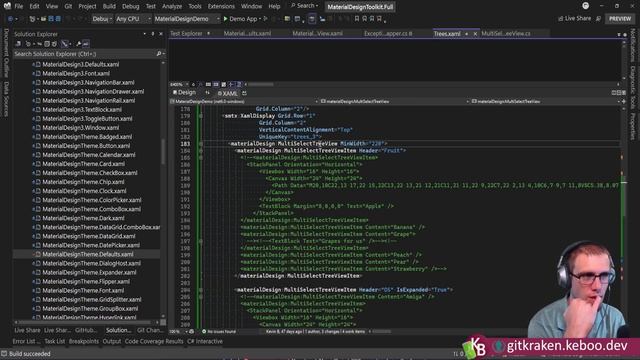The image size is (640, 360).
Task: Expand the Demo App launch options arrow
Action: pos(260,19)
